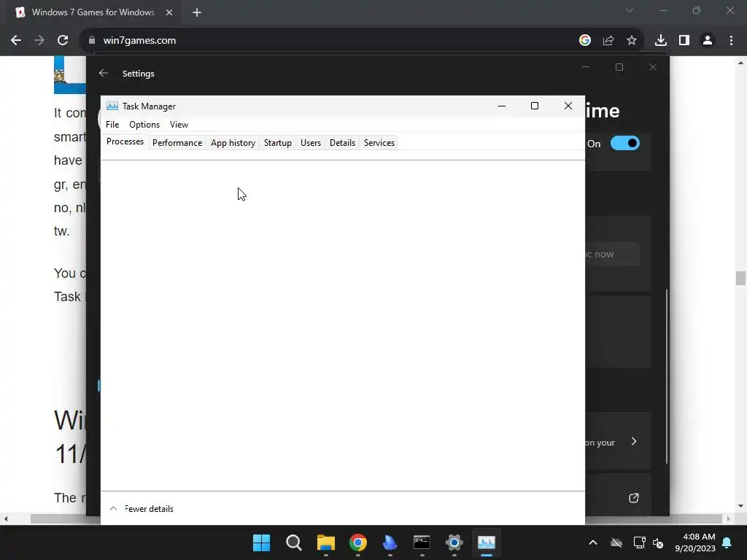Open the external link icon in Settings
Screen dimensions: 747x560
[x=634, y=498]
